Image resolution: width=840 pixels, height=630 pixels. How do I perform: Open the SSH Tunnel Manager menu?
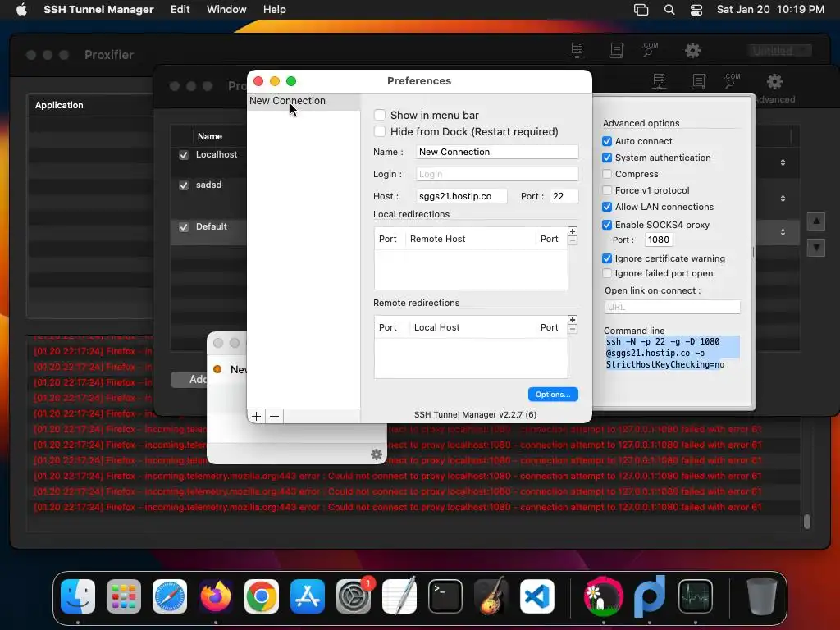[x=98, y=9]
